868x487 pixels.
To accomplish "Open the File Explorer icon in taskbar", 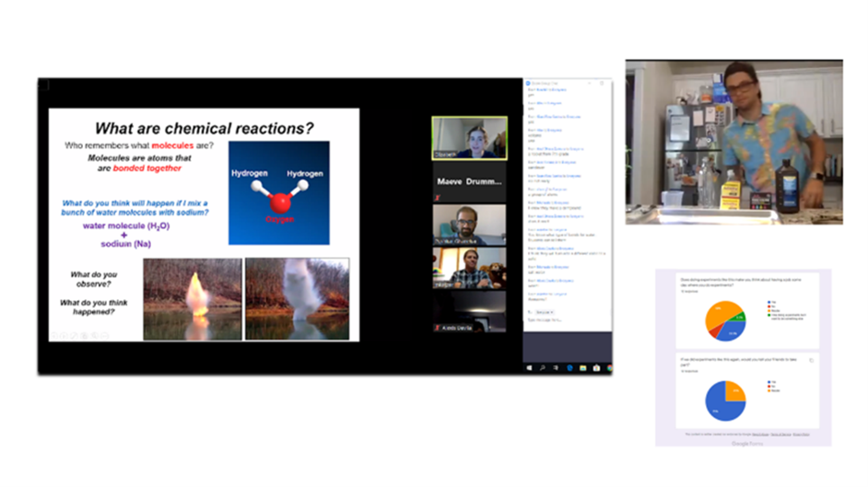I will click(x=583, y=368).
